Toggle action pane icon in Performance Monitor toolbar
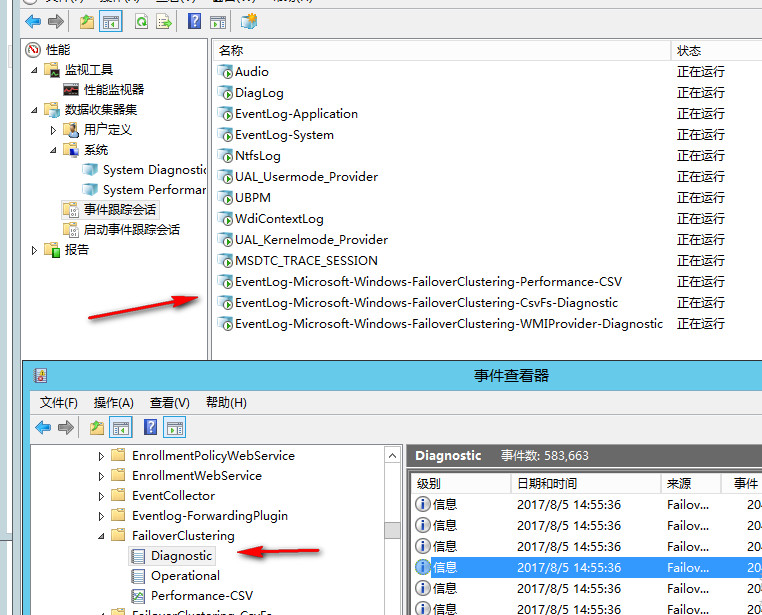The image size is (762, 615). pos(218,22)
